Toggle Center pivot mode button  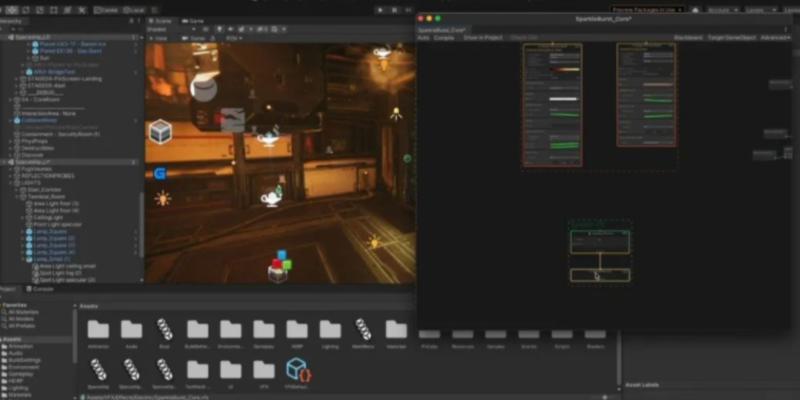pos(106,10)
